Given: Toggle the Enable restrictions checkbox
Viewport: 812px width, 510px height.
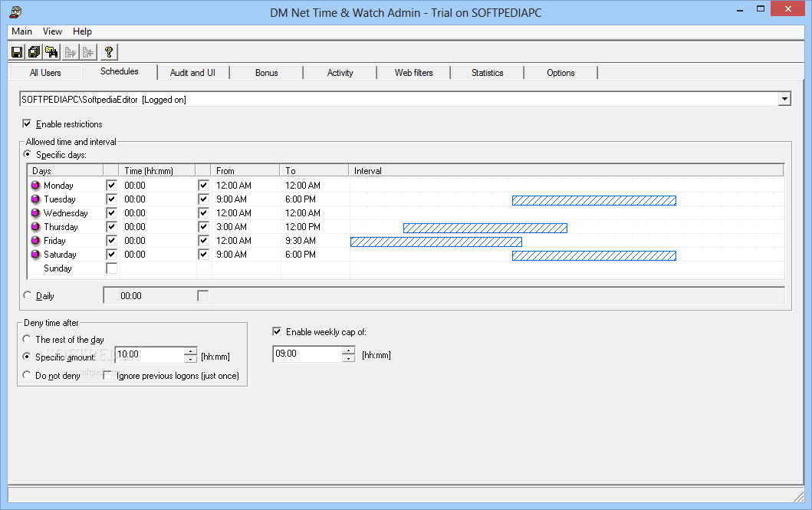Looking at the screenshot, I should coord(27,123).
